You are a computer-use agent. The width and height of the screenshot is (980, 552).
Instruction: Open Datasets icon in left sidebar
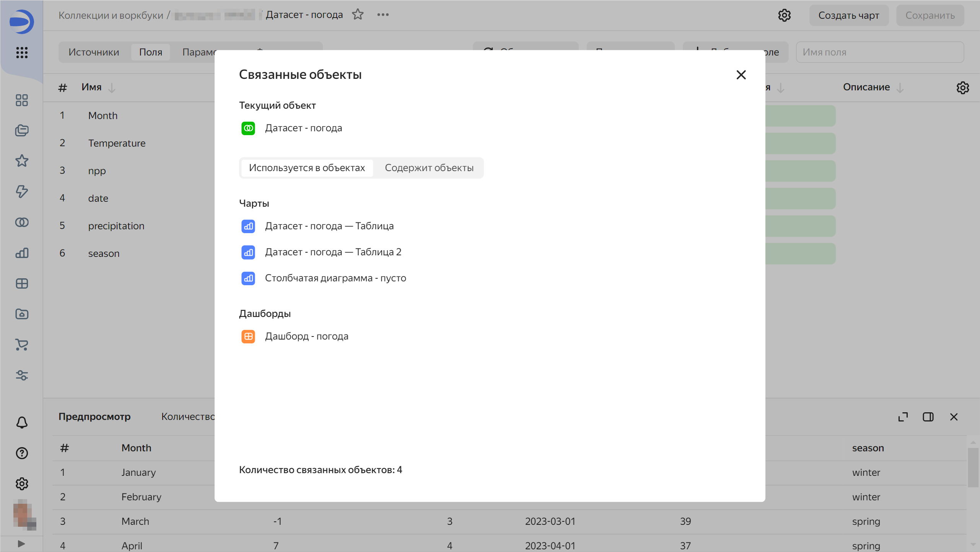tap(22, 222)
